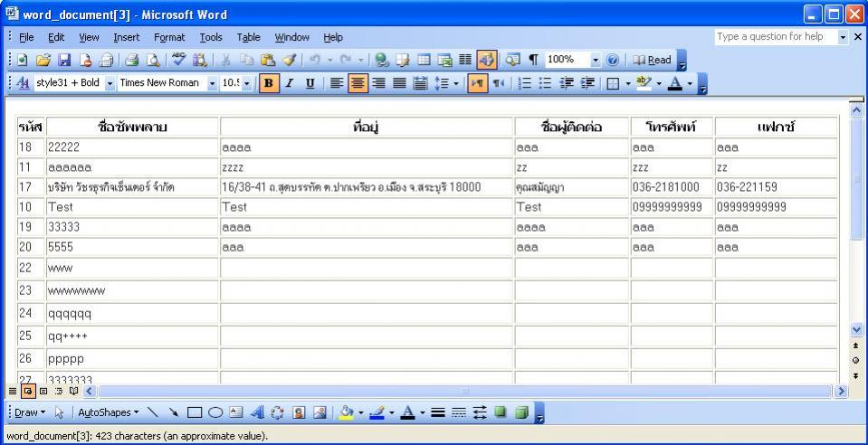Insert Hyperlink globe icon
This screenshot has width=868, height=445.
(x=381, y=60)
